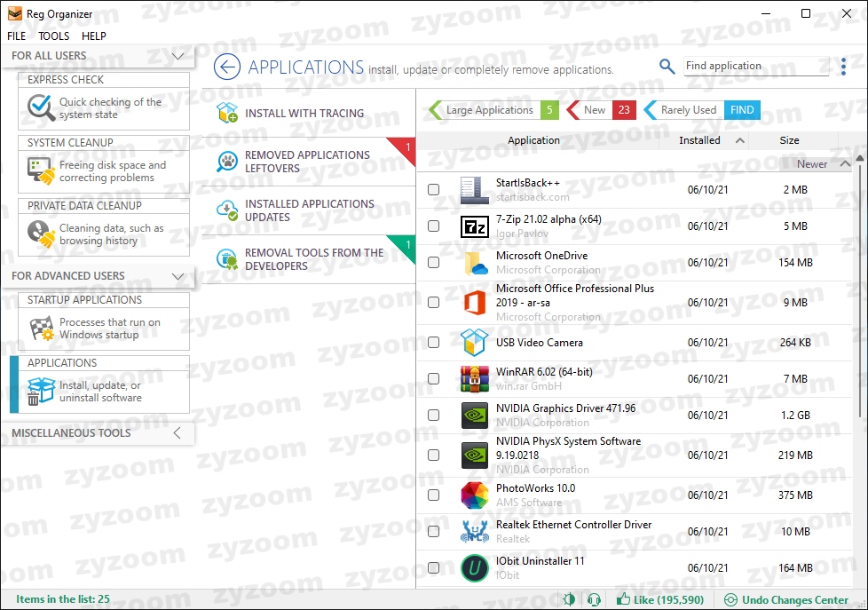The height and width of the screenshot is (610, 868).
Task: Open REMOVED APPLICATIONS LEFTOVERS
Action: coord(309,162)
